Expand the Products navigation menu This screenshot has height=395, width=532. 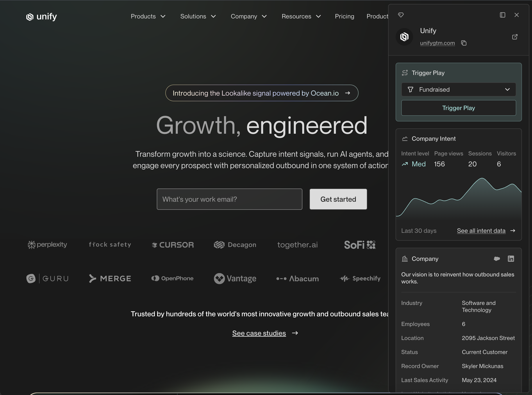click(148, 16)
